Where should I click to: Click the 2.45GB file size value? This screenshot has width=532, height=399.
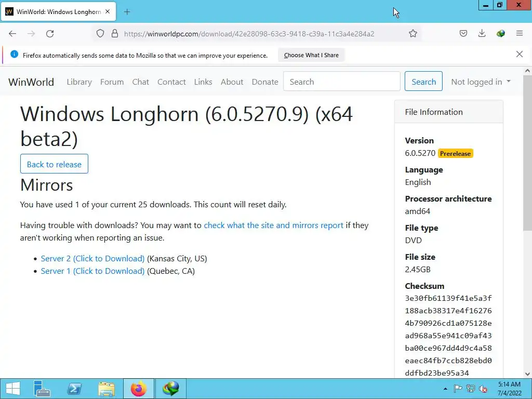tap(418, 270)
